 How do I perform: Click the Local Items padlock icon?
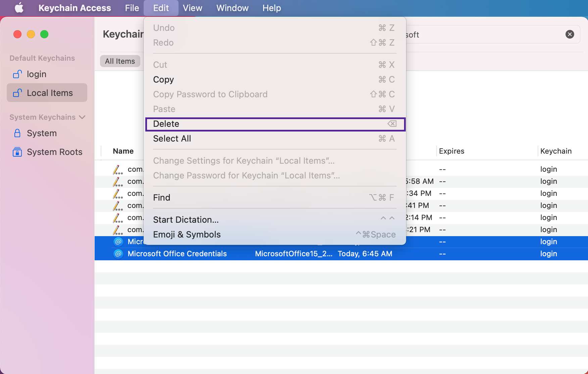[x=17, y=93]
